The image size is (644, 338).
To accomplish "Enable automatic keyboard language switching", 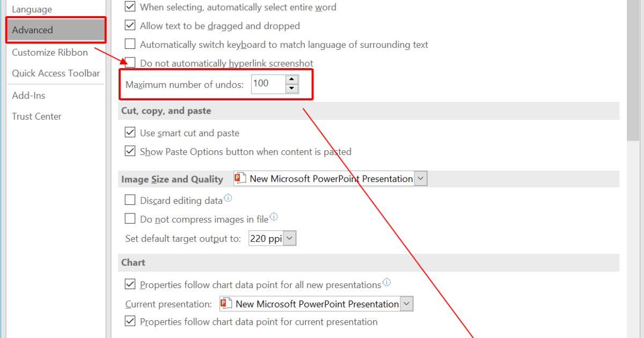I will [x=130, y=45].
